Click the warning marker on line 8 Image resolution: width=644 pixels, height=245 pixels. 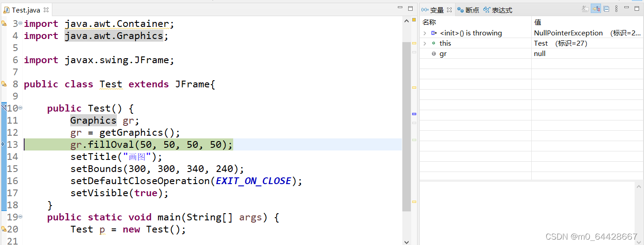(4, 84)
